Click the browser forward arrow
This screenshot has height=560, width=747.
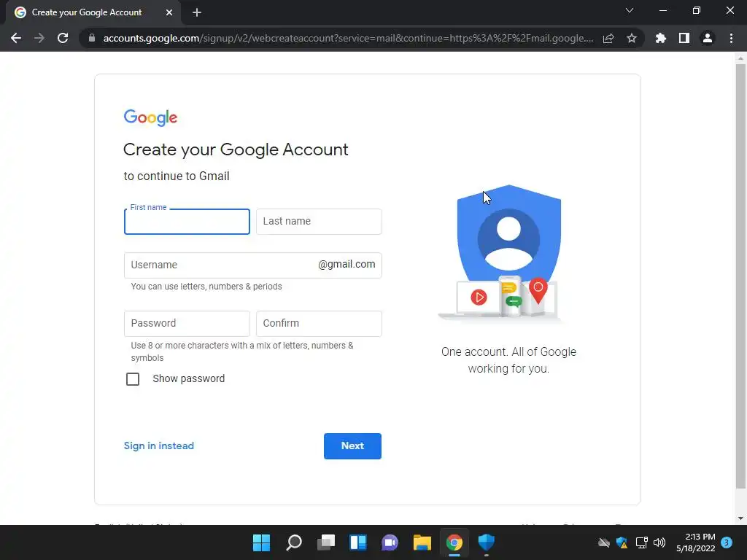39,38
